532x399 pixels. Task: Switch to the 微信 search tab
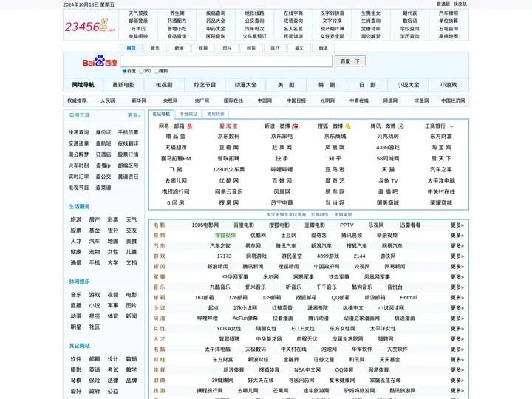(324, 48)
